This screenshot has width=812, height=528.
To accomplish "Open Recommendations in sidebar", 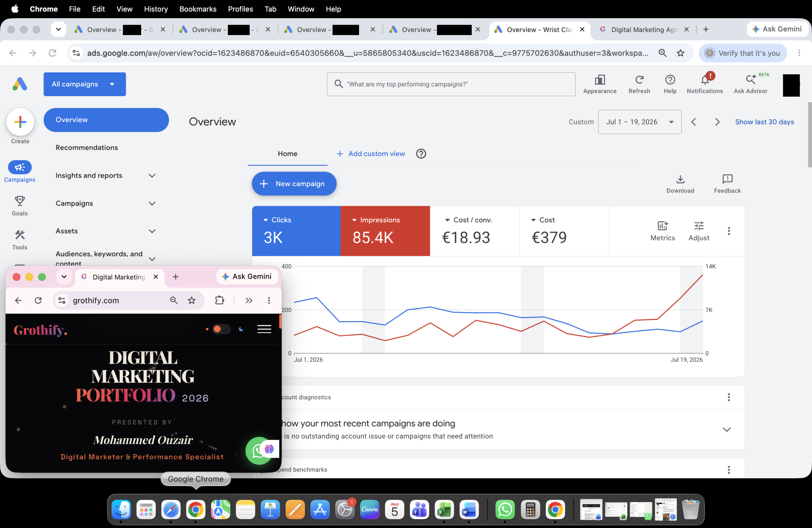I will pos(87,148).
